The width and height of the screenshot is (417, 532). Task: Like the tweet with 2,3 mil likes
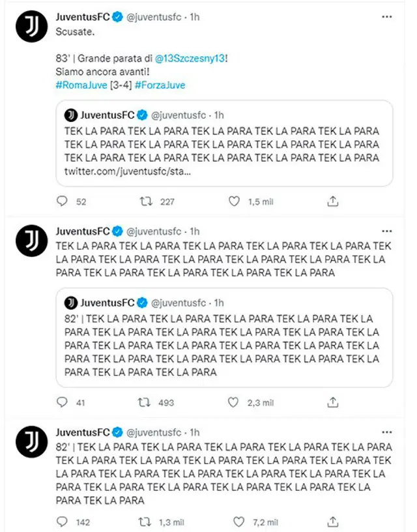tap(235, 402)
